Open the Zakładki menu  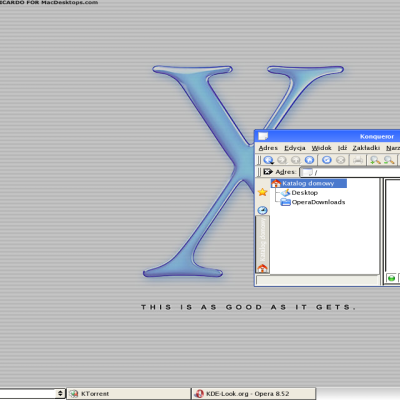point(366,148)
